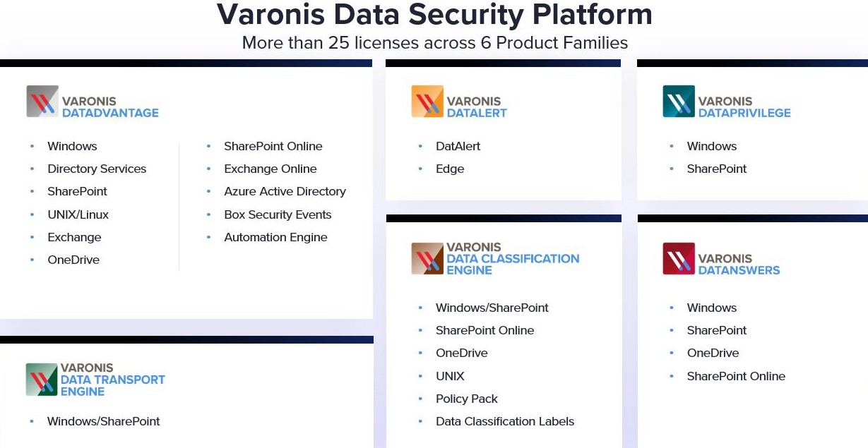Click the teal Varonis DataPrivilege logo icon
Screen dimensions: 868x448
click(x=679, y=101)
